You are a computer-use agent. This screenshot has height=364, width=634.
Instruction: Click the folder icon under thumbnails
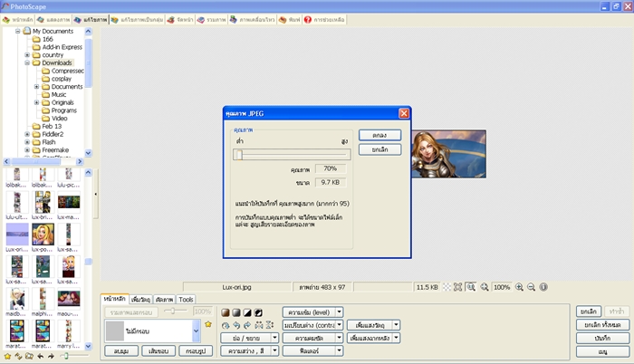click(x=29, y=357)
